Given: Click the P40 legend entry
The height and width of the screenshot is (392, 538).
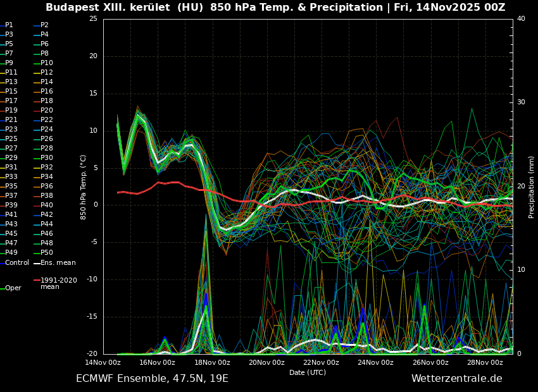Looking at the screenshot, I should pos(47,205).
